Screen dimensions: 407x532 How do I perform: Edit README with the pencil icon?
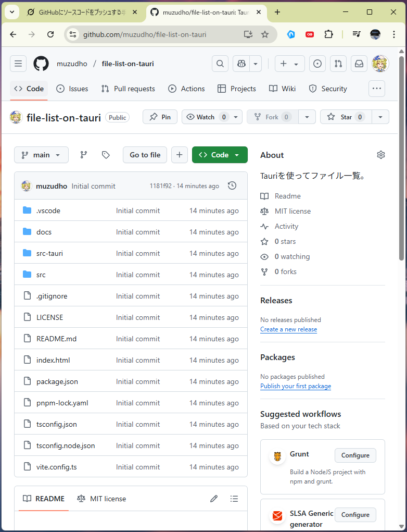[214, 499]
